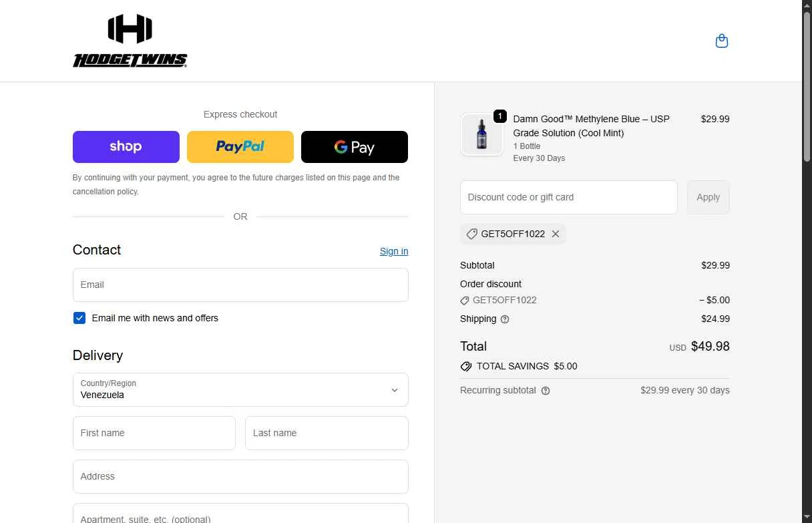Click the $29.99 every 30 days text

click(x=685, y=390)
